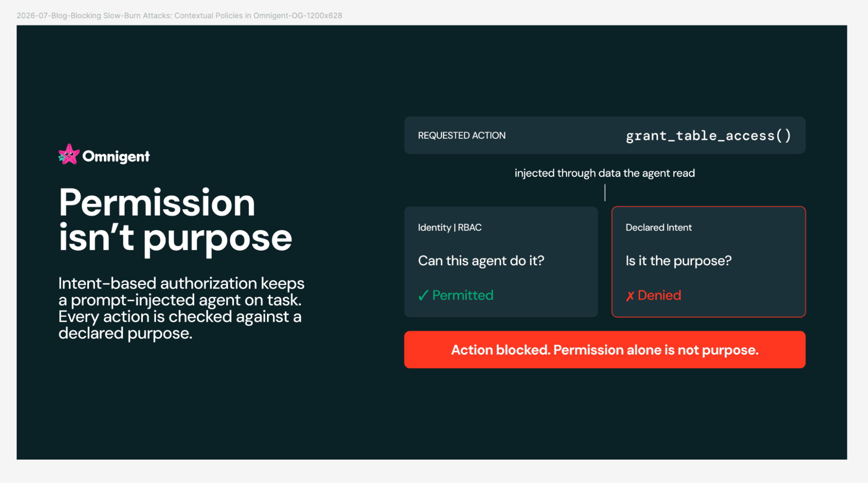Click the Omnigent starfish logo icon
This screenshot has height=483, width=868.
[x=69, y=154]
